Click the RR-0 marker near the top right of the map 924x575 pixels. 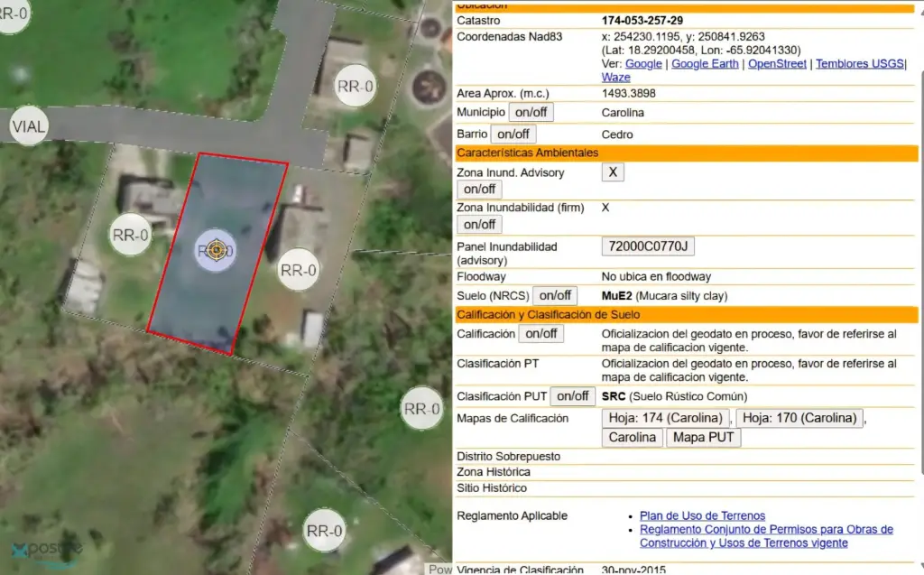356,87
